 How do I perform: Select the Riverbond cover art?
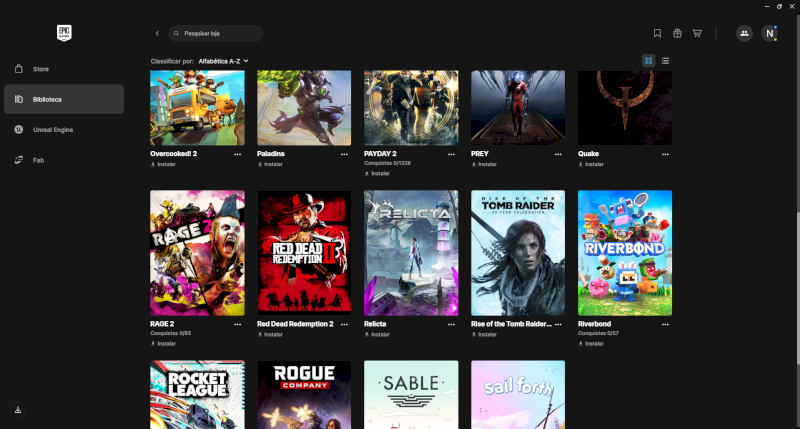click(625, 253)
